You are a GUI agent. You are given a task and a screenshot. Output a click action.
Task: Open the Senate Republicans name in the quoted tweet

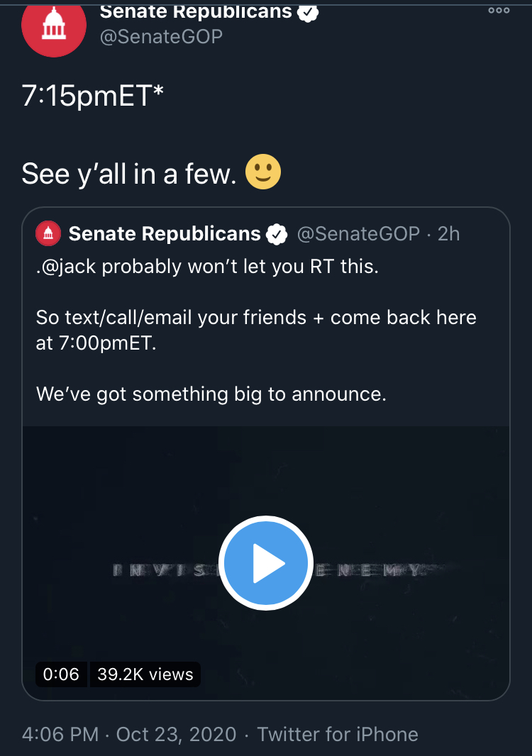(x=165, y=234)
